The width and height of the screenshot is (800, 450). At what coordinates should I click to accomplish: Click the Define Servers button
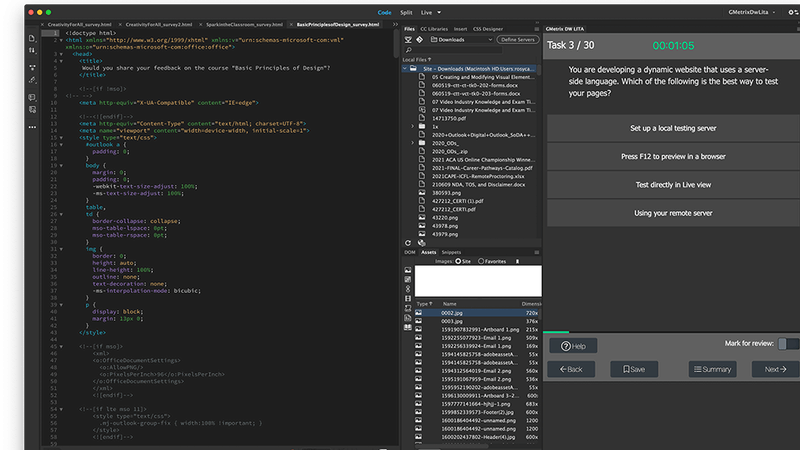pyautogui.click(x=517, y=39)
